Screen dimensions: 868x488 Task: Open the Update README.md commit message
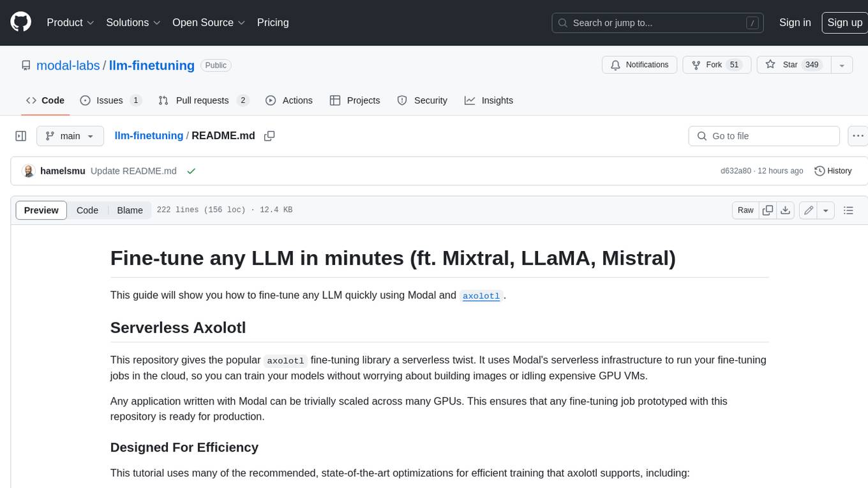133,171
